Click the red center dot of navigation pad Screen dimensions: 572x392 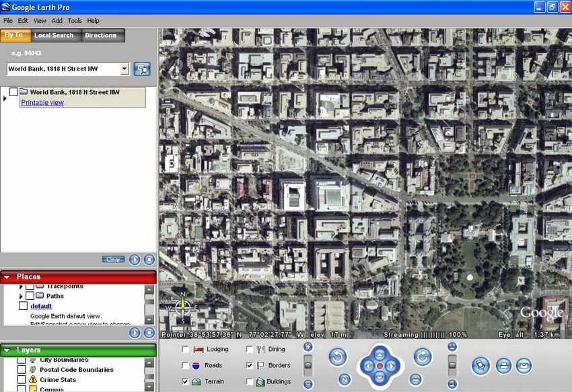pos(380,366)
